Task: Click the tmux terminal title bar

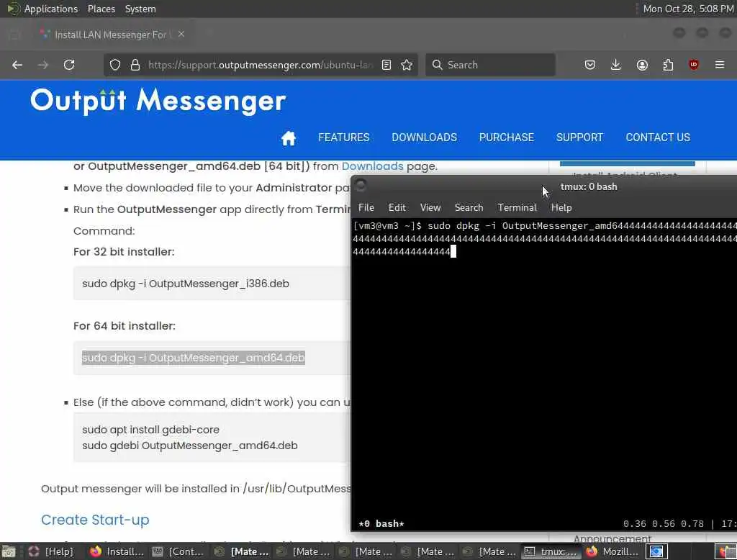Action: (x=544, y=186)
